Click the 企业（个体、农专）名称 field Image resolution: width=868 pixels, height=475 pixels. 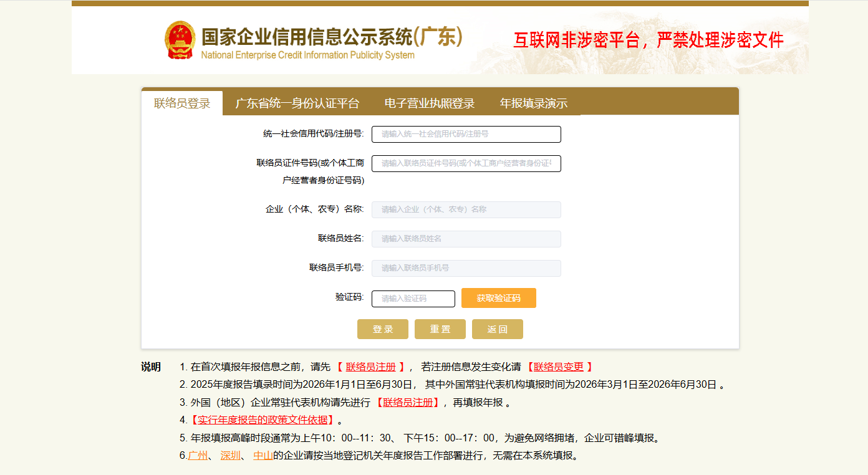[x=466, y=209]
